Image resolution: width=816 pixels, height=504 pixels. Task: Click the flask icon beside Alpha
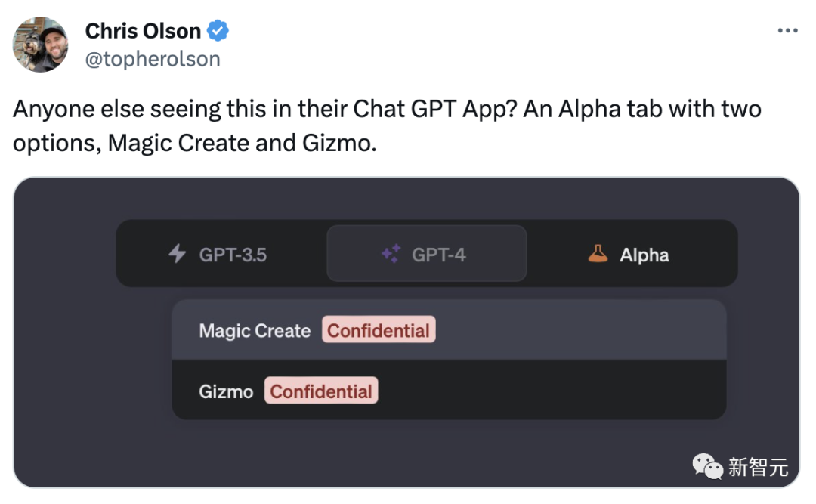(598, 254)
